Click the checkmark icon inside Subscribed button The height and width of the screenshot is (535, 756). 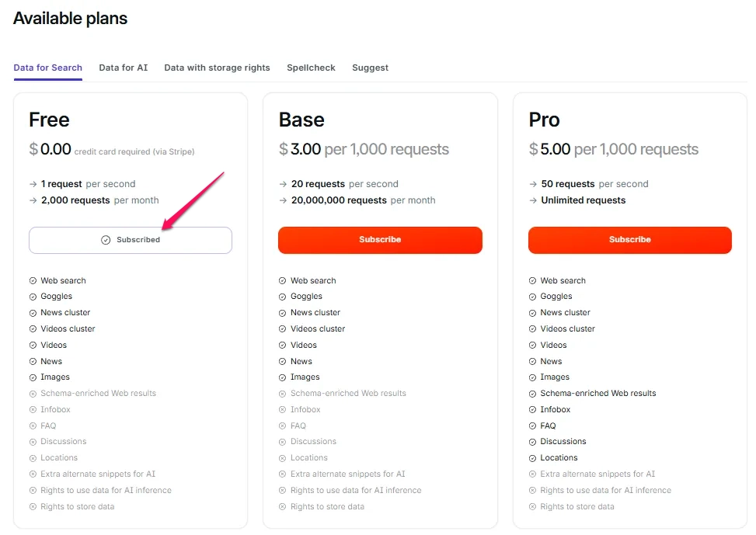click(106, 240)
